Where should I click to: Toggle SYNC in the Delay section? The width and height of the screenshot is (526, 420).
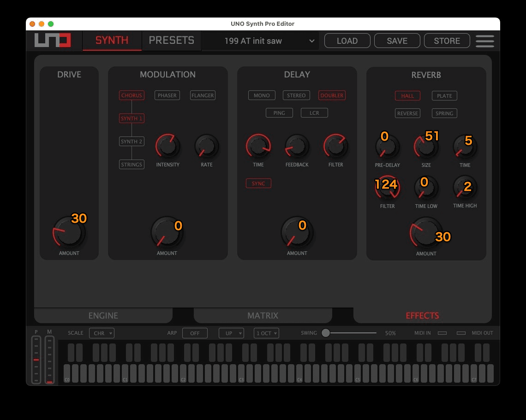click(258, 183)
